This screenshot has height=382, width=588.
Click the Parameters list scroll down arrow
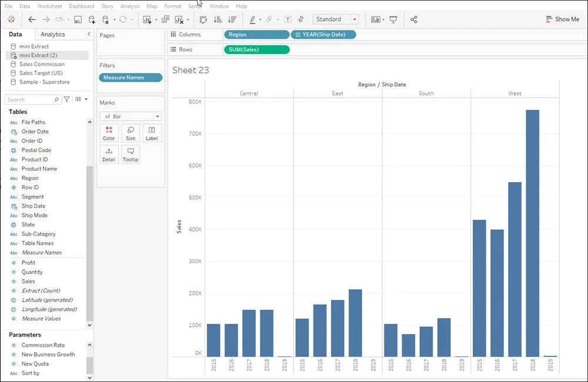[89, 377]
